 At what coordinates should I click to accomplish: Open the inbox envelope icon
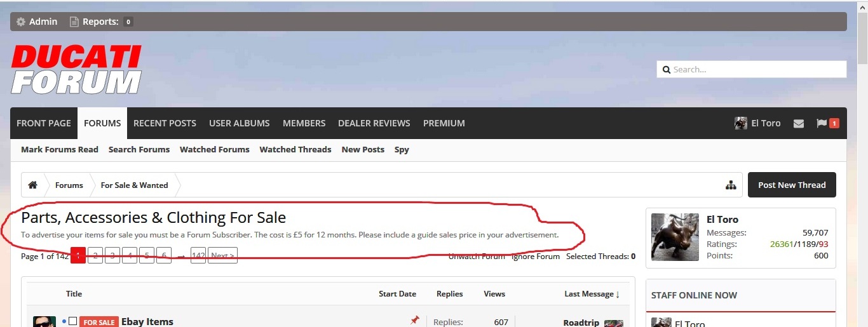(799, 124)
